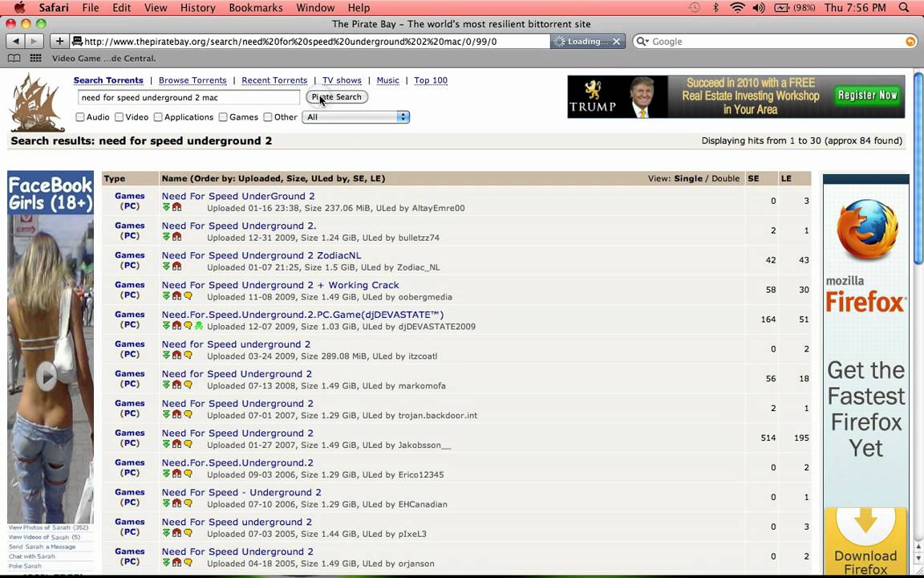The image size is (924, 578).
Task: Open comments icon for orjanson upload
Action: pos(188,562)
